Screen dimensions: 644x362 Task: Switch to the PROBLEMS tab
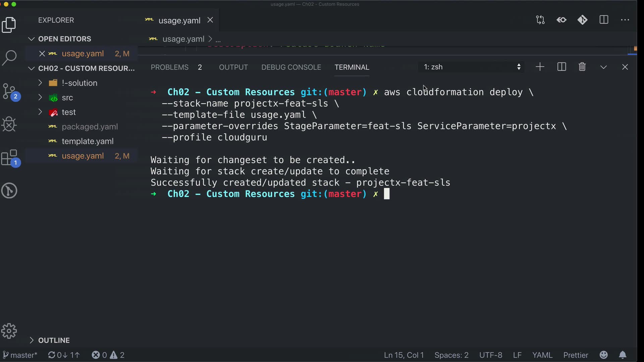pyautogui.click(x=169, y=67)
